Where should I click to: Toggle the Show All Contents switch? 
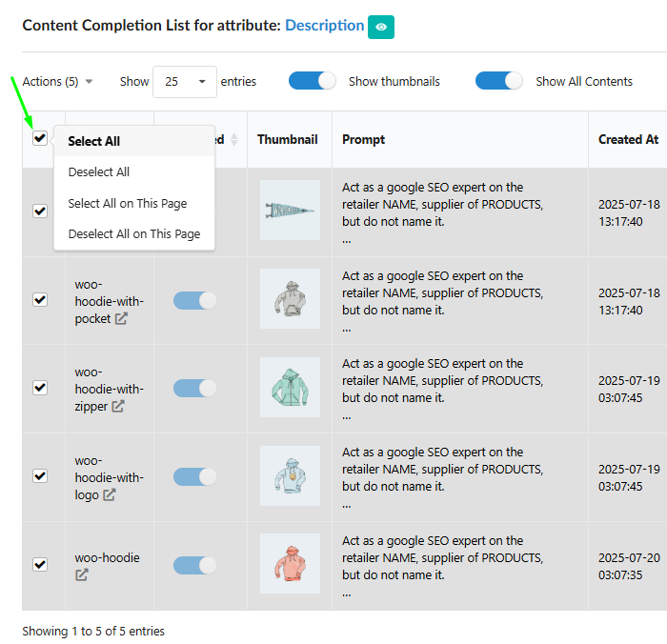(499, 81)
